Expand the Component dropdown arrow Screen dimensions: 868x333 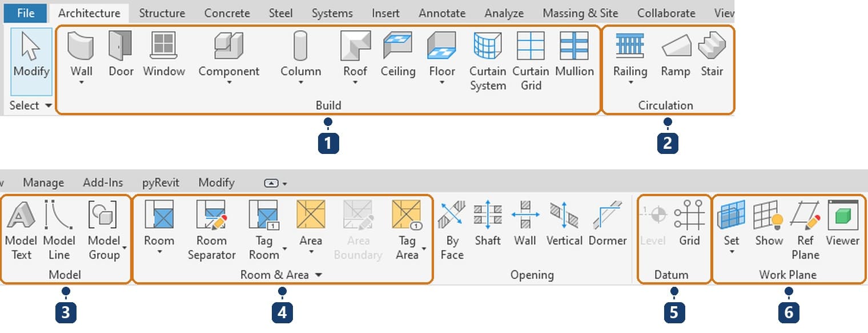(228, 83)
